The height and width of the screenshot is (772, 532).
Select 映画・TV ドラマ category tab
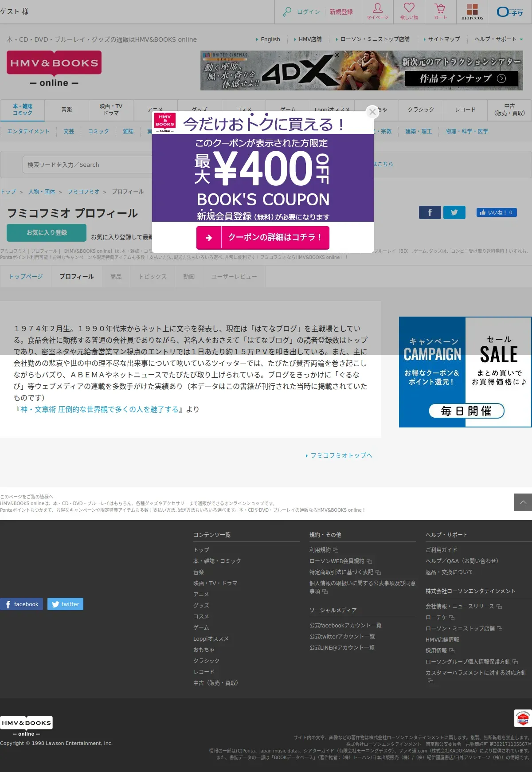click(111, 110)
